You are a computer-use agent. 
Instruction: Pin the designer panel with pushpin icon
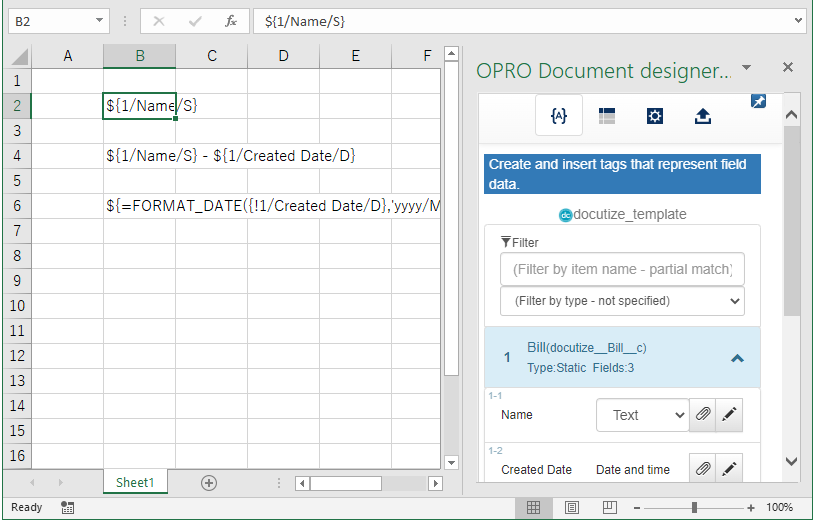(758, 101)
